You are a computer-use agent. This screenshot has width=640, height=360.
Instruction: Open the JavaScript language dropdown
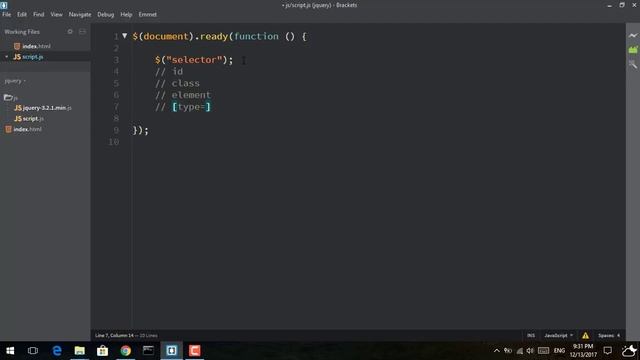point(558,335)
